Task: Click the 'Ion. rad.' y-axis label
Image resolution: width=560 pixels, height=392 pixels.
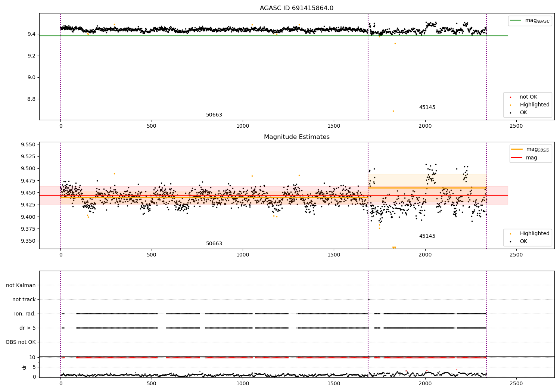Action: tap(25, 314)
